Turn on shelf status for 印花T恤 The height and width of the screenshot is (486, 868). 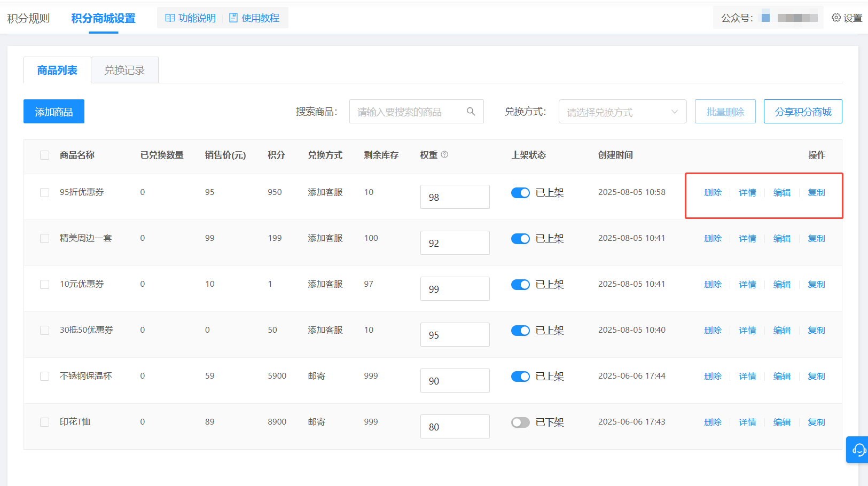520,422
